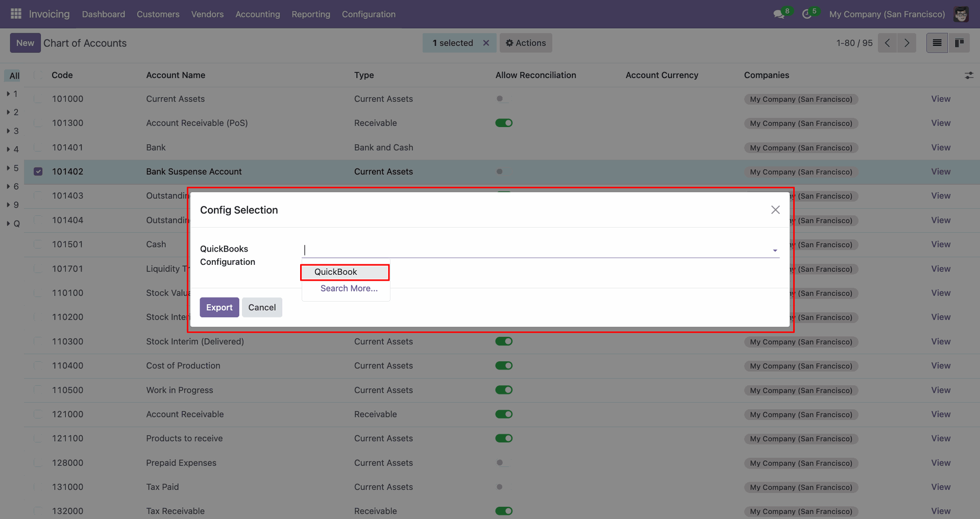Open the Actions dropdown menu
The height and width of the screenshot is (519, 980).
pos(526,43)
